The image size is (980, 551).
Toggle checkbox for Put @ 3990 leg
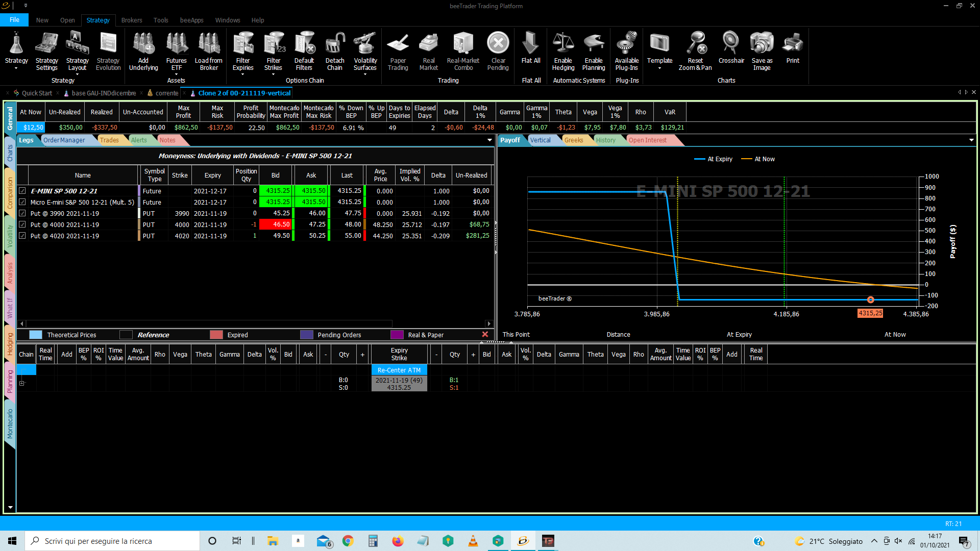coord(22,213)
